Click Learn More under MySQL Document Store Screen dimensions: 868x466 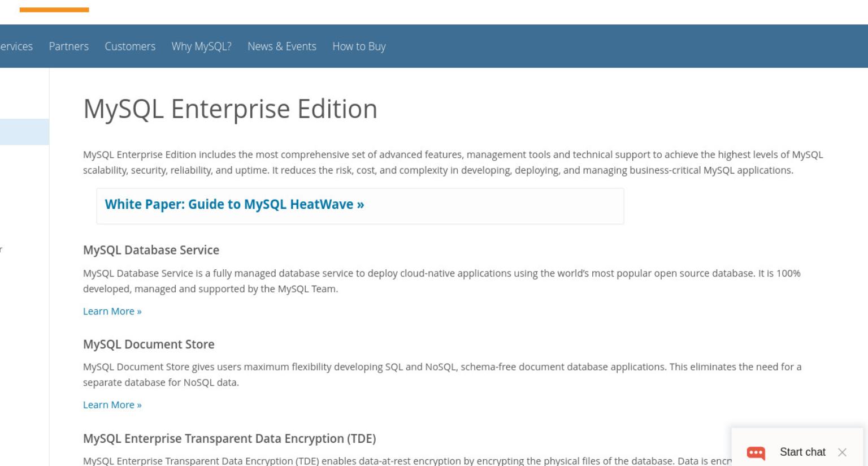point(112,405)
